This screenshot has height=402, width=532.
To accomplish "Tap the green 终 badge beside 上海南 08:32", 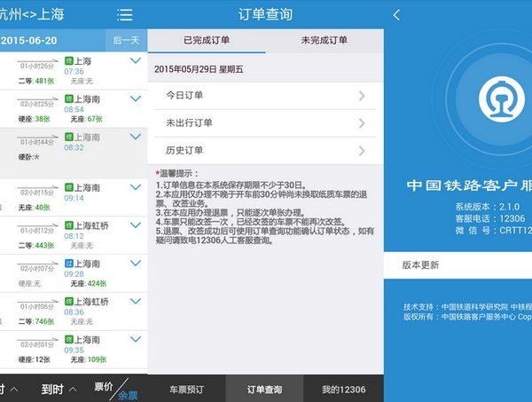I will (68, 138).
